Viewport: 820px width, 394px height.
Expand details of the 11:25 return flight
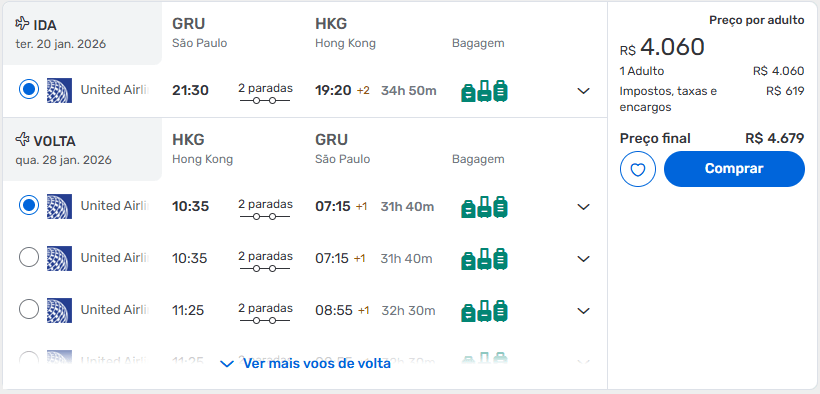[583, 311]
